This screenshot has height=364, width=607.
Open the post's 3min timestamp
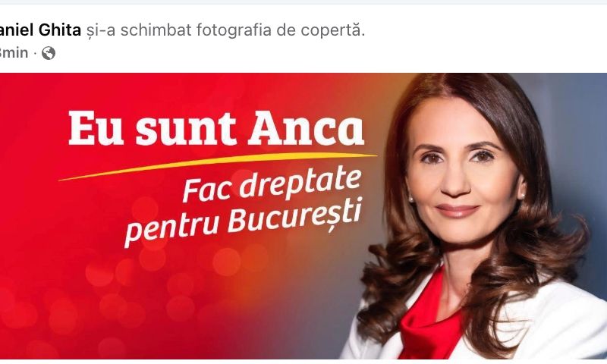14,52
